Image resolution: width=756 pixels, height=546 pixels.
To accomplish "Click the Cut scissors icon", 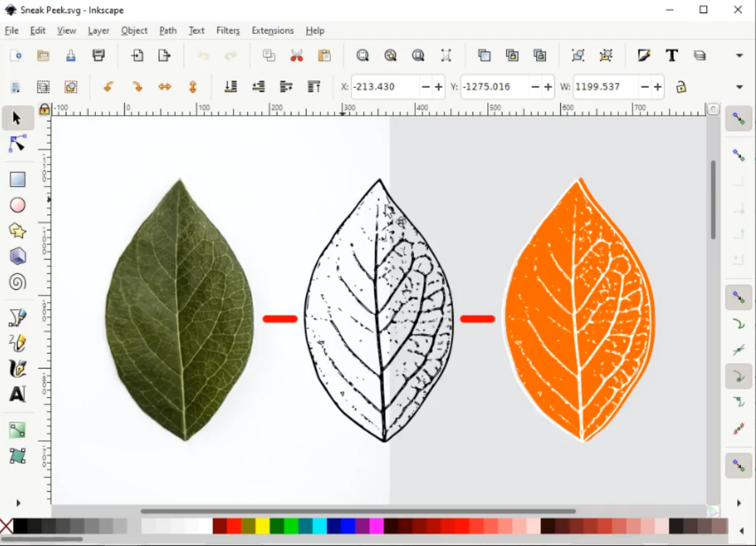I will coord(297,56).
